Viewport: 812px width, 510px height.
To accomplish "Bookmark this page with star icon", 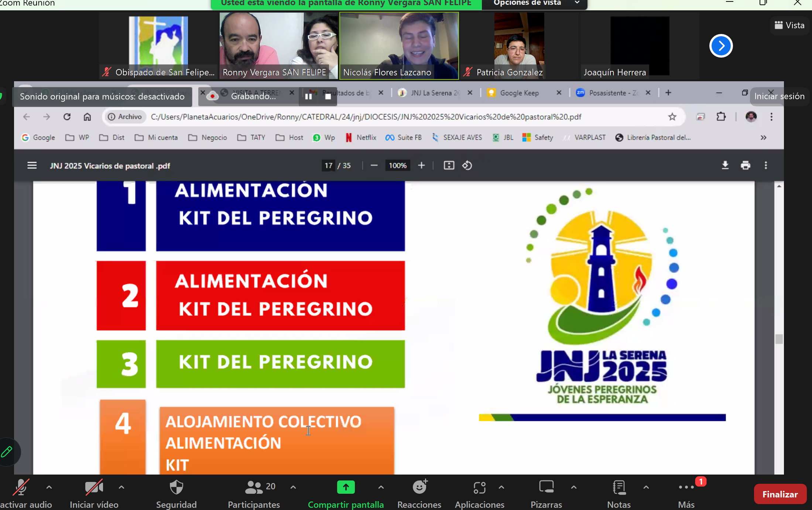I will tap(672, 117).
